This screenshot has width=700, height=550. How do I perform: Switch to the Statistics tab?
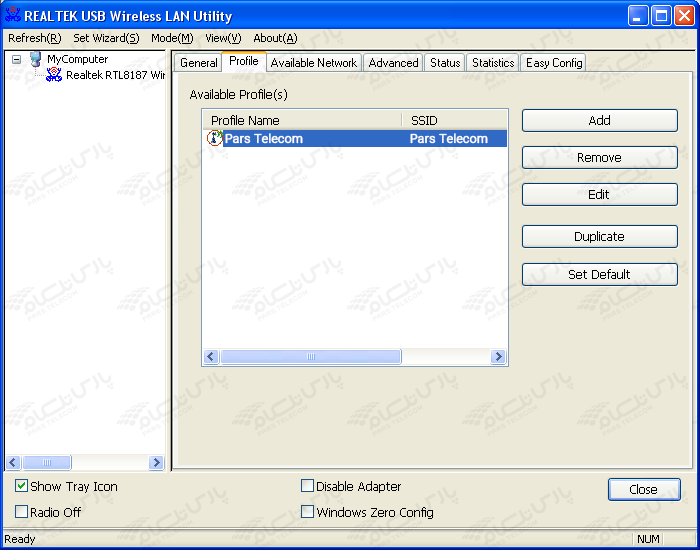coord(493,63)
